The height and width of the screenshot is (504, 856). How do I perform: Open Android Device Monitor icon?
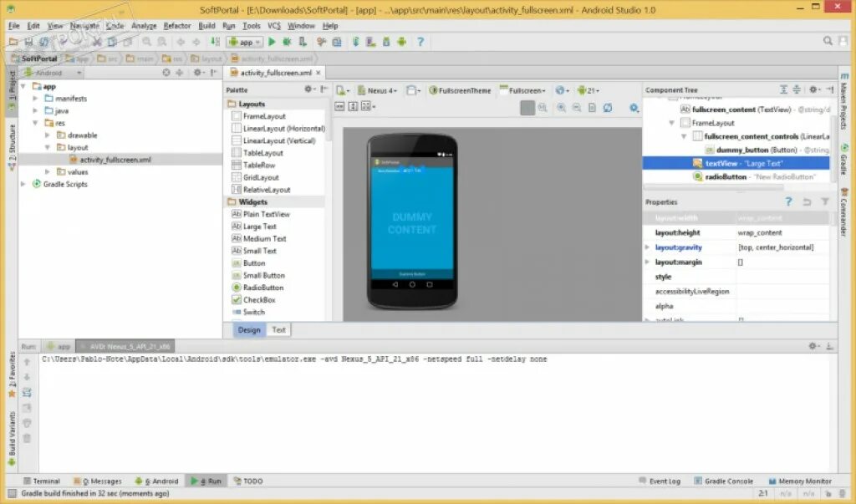pyautogui.click(x=402, y=42)
